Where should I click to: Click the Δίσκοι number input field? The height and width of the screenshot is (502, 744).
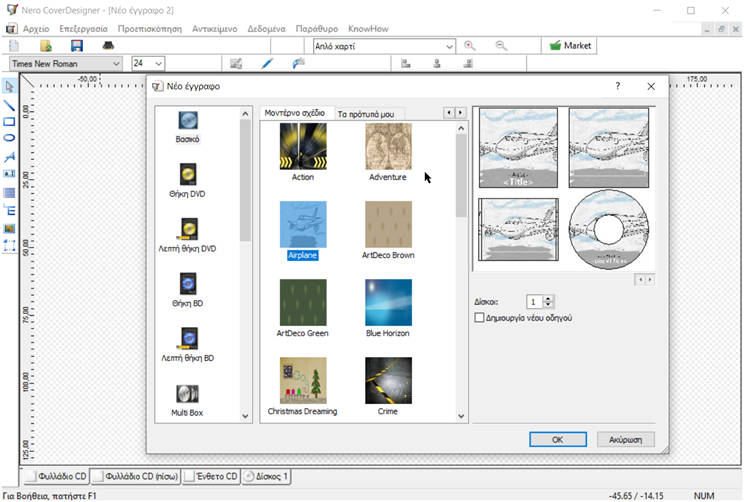point(535,302)
